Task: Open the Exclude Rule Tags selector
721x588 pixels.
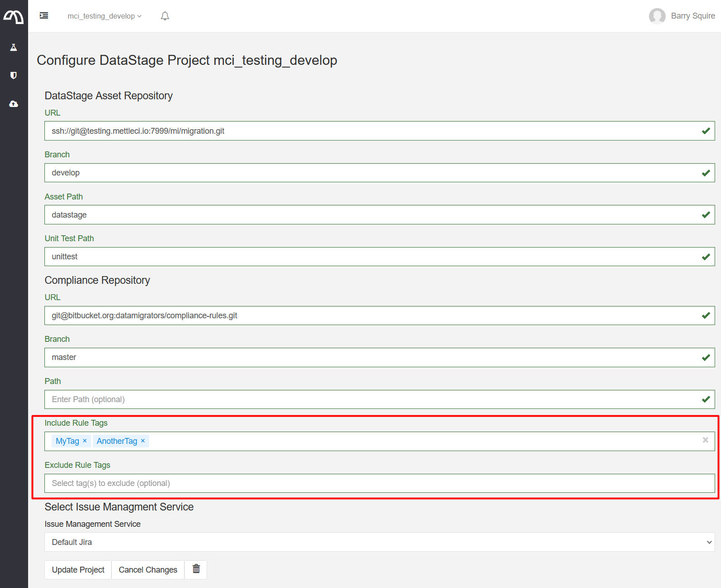Action: coord(379,483)
